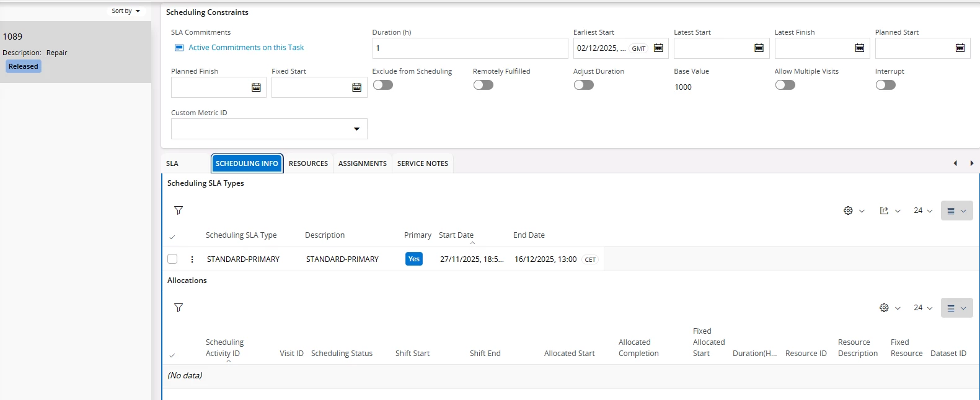Click the filter icon in Scheduling SLA Types
980x400 pixels.
(179, 211)
